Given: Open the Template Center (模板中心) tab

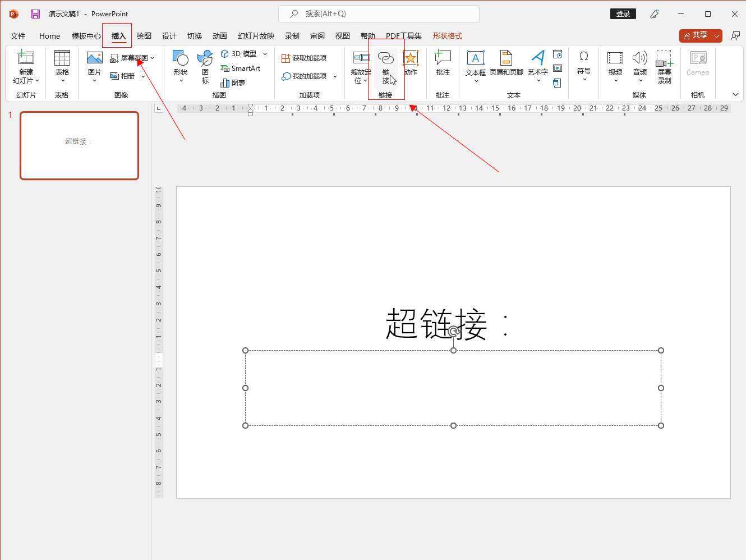Looking at the screenshot, I should click(86, 36).
